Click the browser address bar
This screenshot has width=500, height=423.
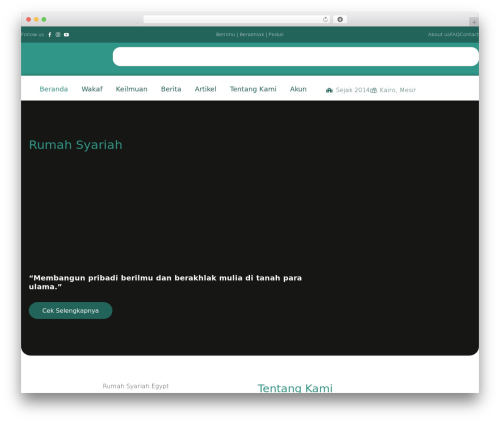pos(237,20)
